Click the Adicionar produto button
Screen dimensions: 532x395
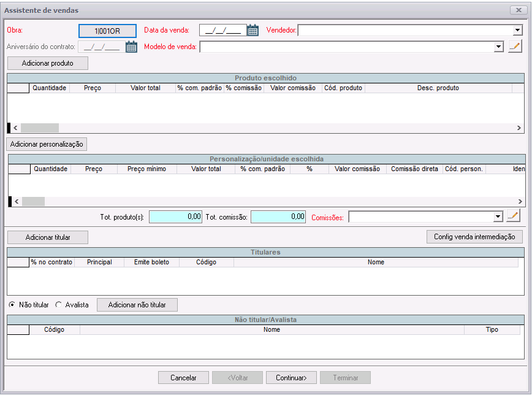tap(48, 63)
